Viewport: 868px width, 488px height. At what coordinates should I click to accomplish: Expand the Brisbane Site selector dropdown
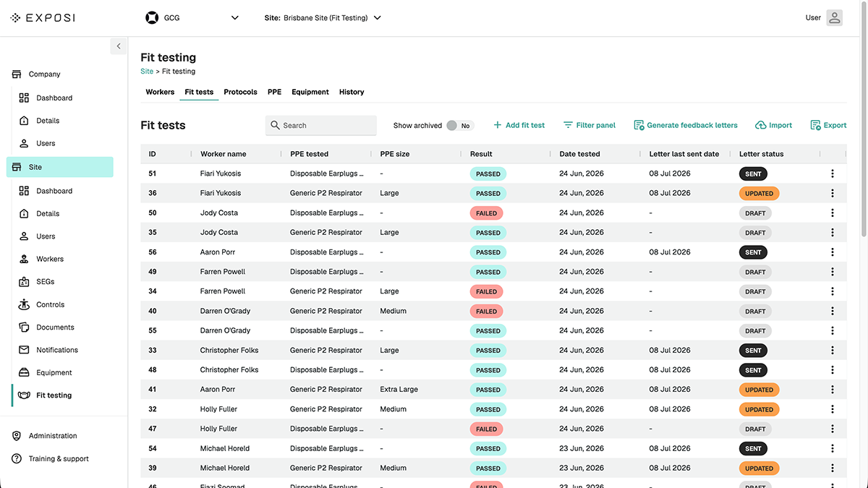coord(323,18)
